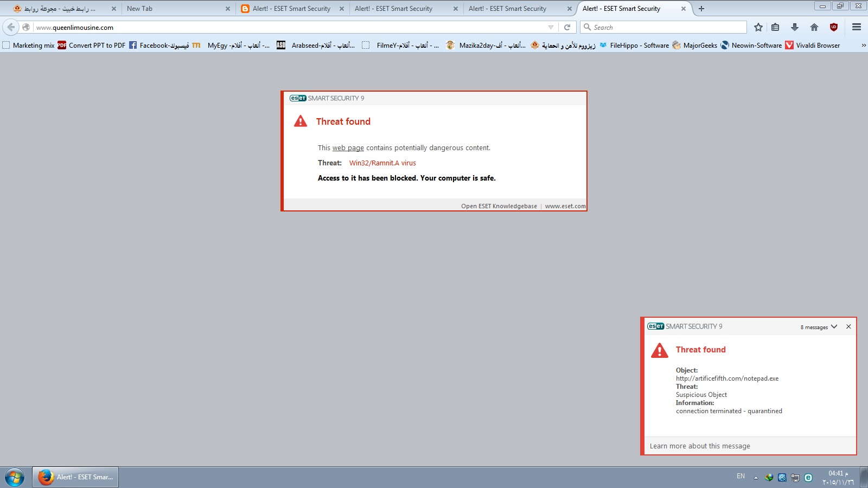Screen dimensions: 868x488
Task: Open the uBlock shield extension icon
Action: pos(834,27)
